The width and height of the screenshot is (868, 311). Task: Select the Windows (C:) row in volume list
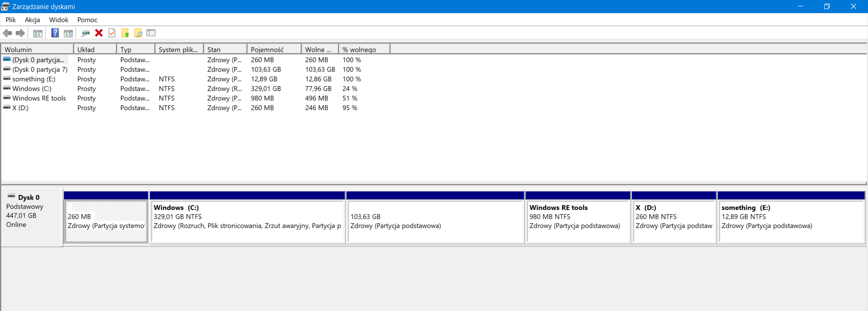pyautogui.click(x=32, y=89)
